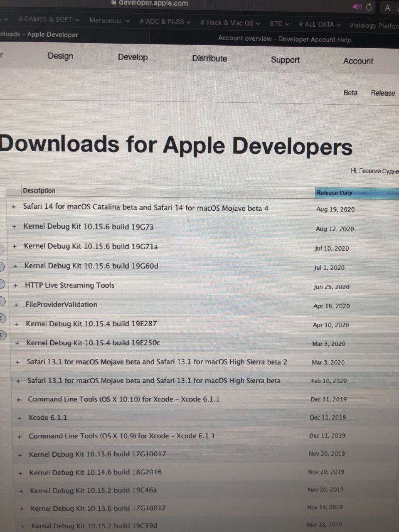Expand Safari 13.1 row dated Feb 10, 2020
Viewport: 399px width, 532px height.
click(18, 381)
